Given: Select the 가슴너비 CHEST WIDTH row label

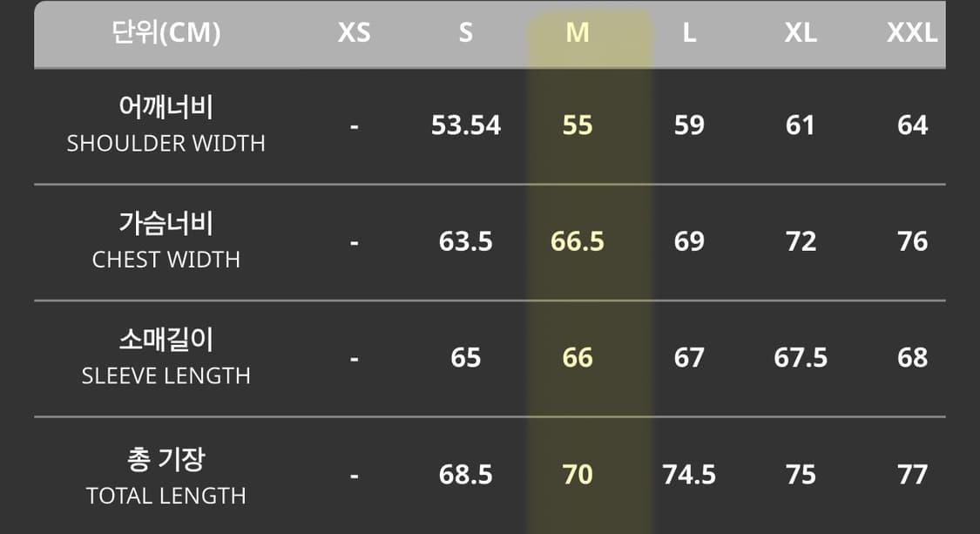Looking at the screenshot, I should tap(166, 241).
